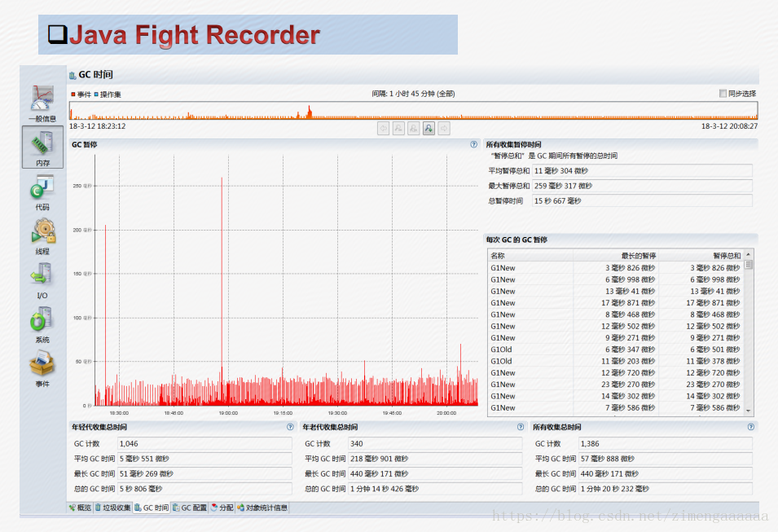
Task: Switch to the GC 配置 tab
Action: (190, 508)
